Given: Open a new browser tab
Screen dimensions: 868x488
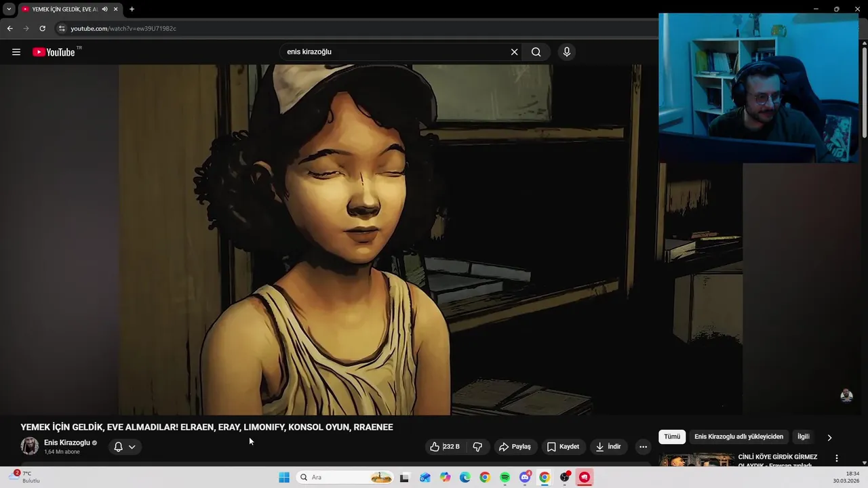Looking at the screenshot, I should tap(132, 9).
